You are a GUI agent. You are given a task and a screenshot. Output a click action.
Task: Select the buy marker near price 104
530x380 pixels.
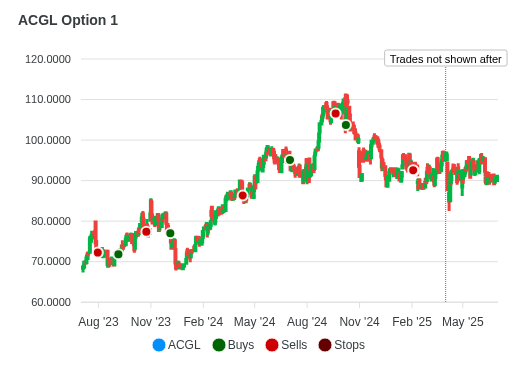coord(346,125)
